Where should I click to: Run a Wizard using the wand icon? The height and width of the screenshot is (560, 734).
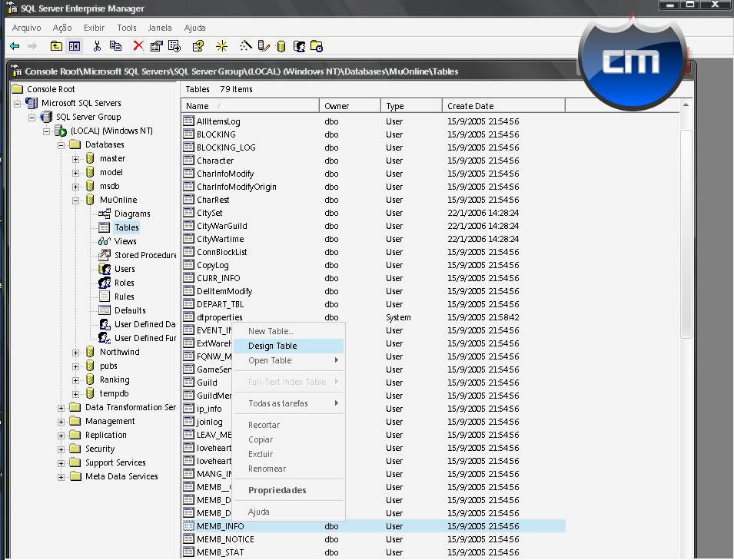(246, 46)
